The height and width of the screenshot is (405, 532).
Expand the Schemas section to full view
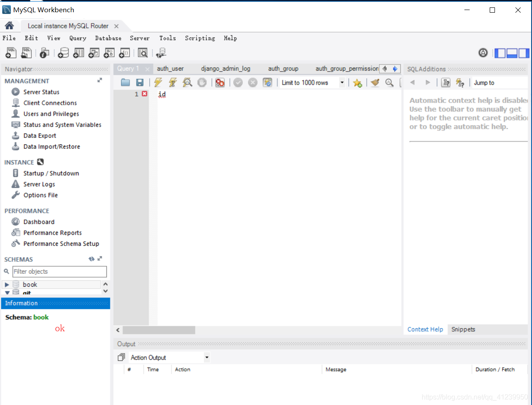coord(100,259)
